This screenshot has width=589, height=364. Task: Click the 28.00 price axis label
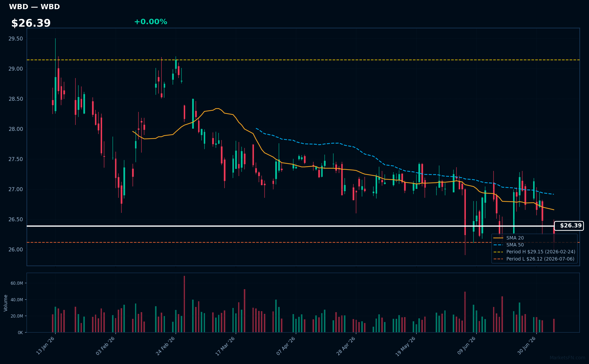click(16, 129)
